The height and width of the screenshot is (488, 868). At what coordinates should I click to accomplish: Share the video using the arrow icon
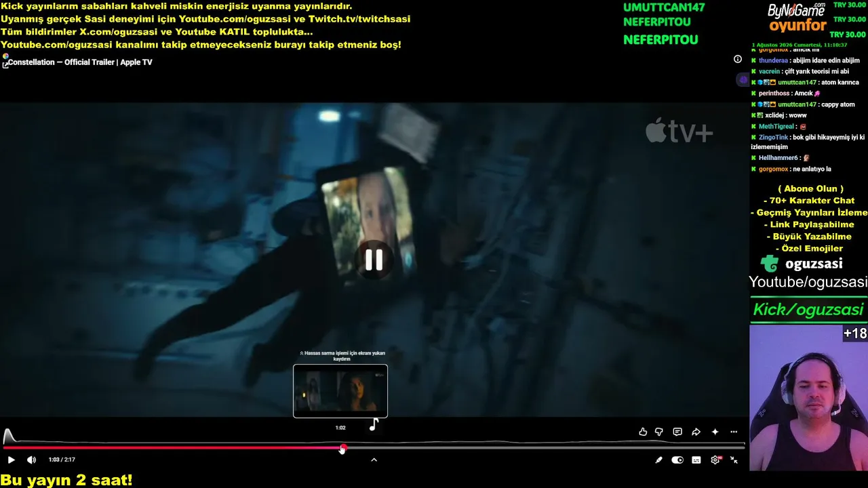tap(696, 432)
